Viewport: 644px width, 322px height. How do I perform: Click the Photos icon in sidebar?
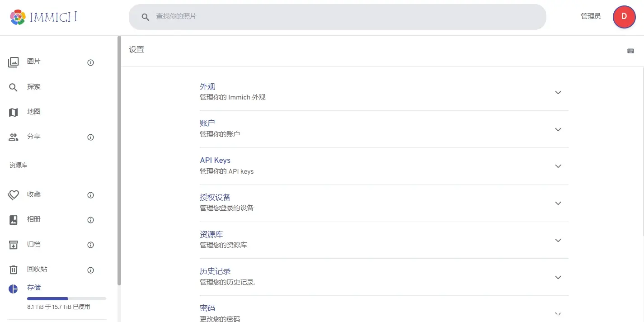(x=14, y=62)
